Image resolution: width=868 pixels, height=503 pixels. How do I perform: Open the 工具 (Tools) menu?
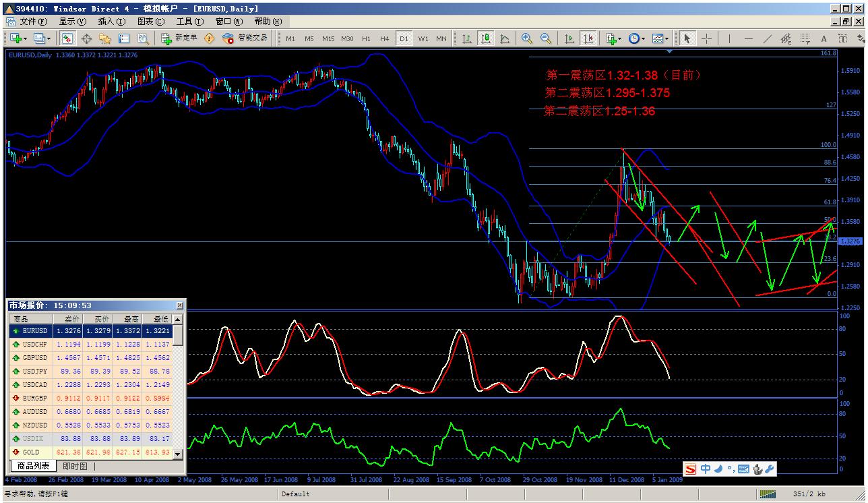189,22
